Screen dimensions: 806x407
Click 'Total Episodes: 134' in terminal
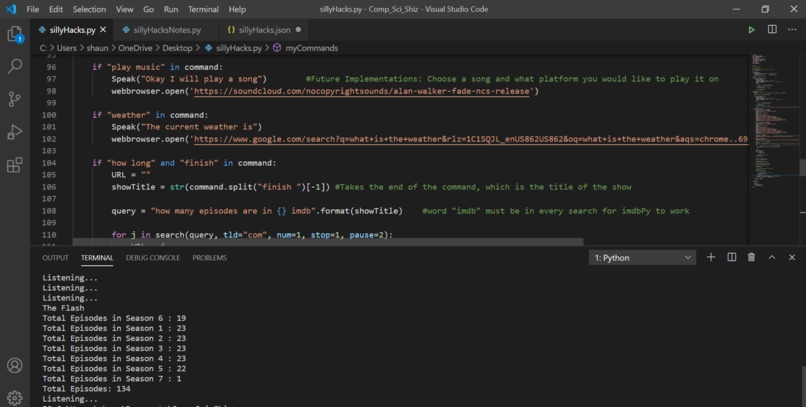[86, 388]
